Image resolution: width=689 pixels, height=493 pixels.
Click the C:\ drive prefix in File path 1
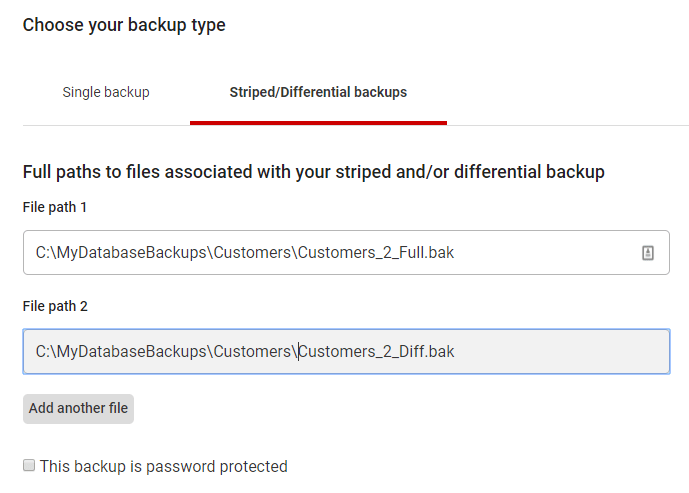tap(46, 253)
